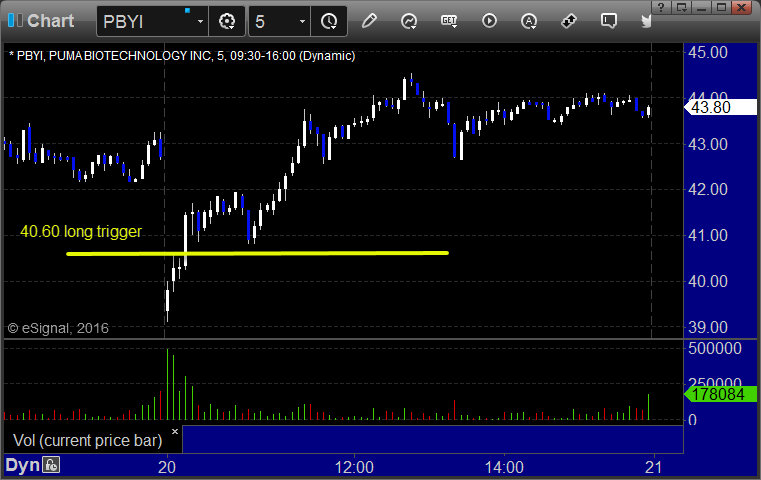Click the Chart window title
Screen dimensions: 761x480
[x=50, y=20]
